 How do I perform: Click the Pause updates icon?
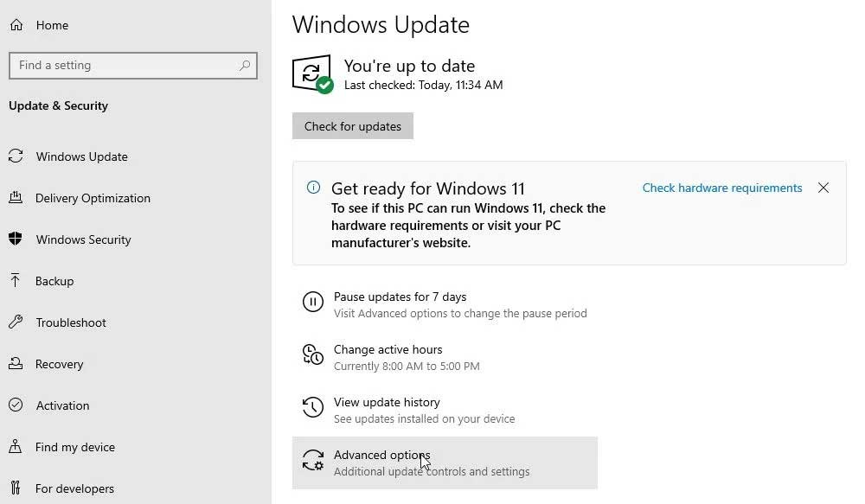click(x=312, y=302)
